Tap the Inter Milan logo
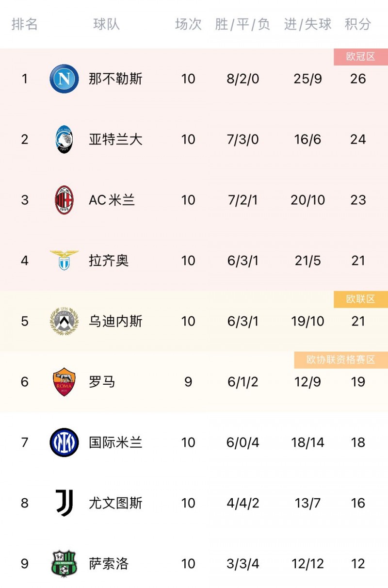Viewport: 388px width, 588px height. click(x=64, y=442)
